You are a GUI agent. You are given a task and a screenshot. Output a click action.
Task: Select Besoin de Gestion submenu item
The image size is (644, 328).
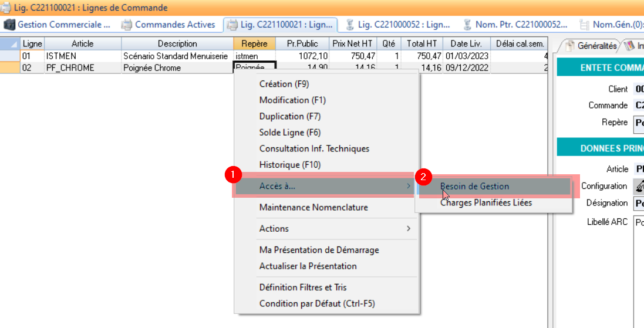474,186
